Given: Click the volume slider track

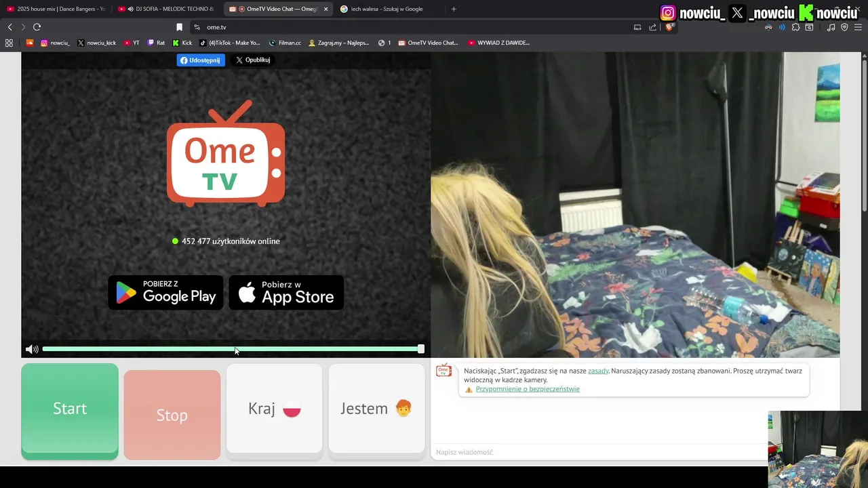Looking at the screenshot, I should [231, 349].
